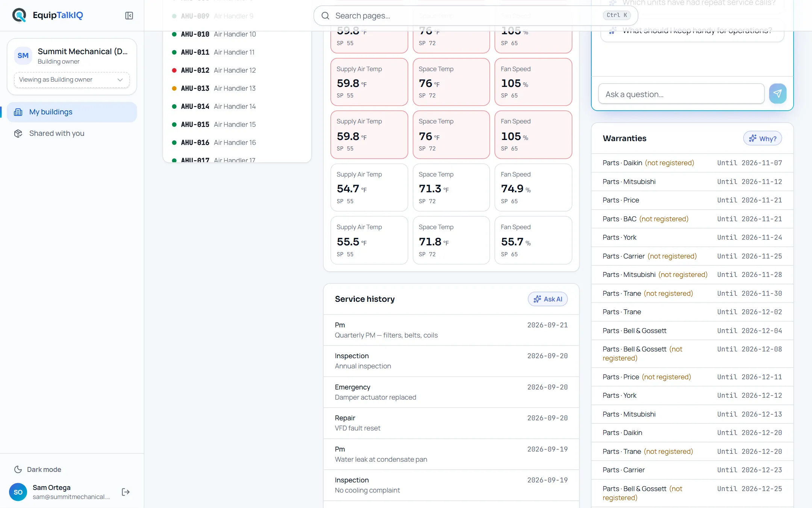Send the question with paper-plane button
Image resolution: width=812 pixels, height=508 pixels.
point(777,93)
